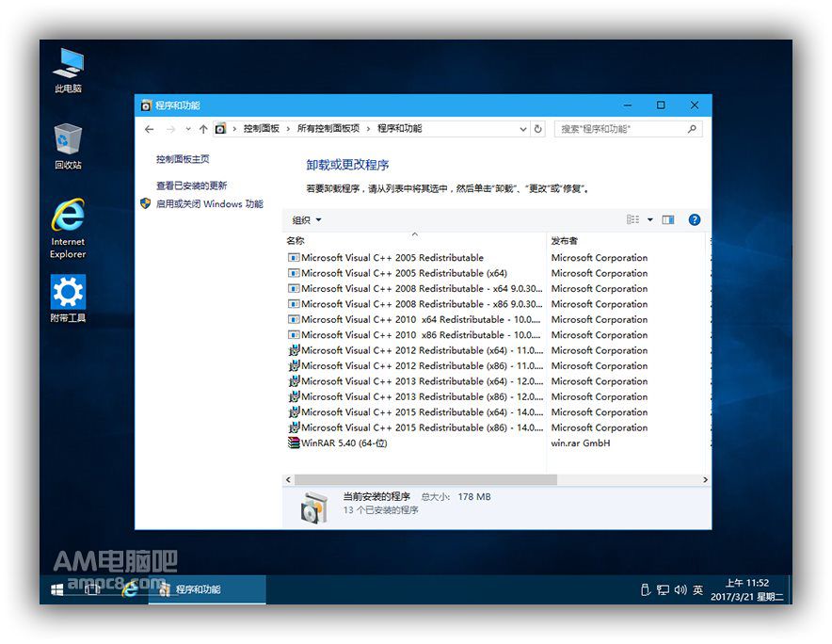Click the show desktop sliver on taskbar
Viewport: 832px width, 644px height.
pyautogui.click(x=790, y=589)
